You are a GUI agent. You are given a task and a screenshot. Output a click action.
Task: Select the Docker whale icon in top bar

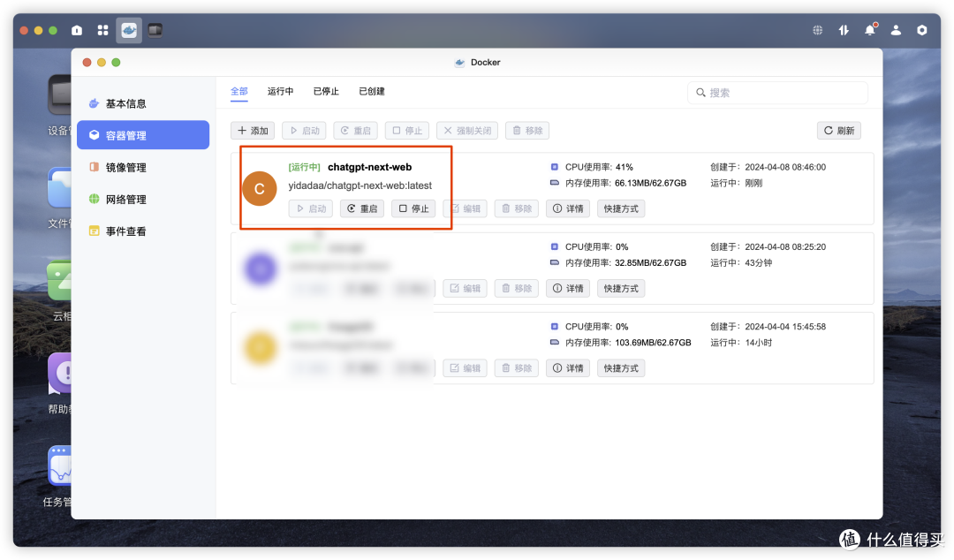[x=129, y=30]
